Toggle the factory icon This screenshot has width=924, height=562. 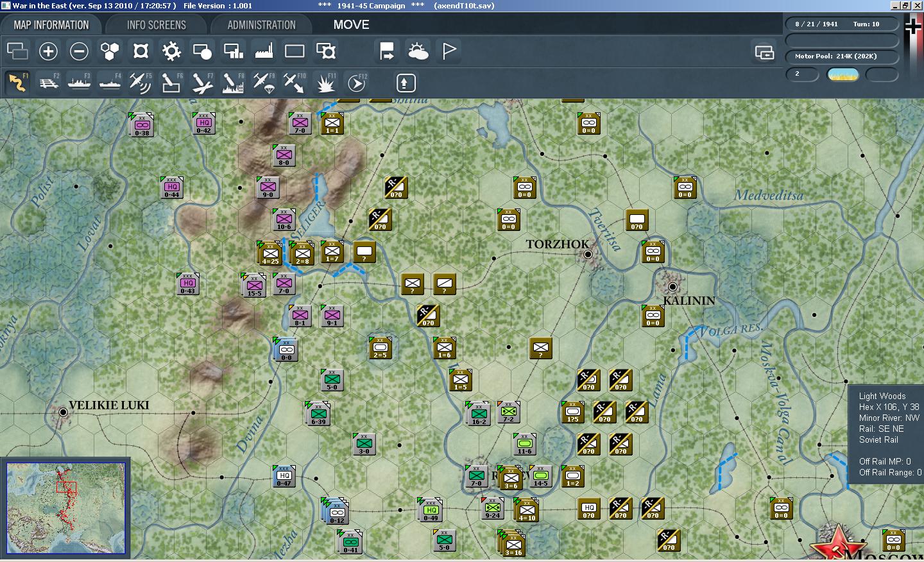pyautogui.click(x=264, y=51)
